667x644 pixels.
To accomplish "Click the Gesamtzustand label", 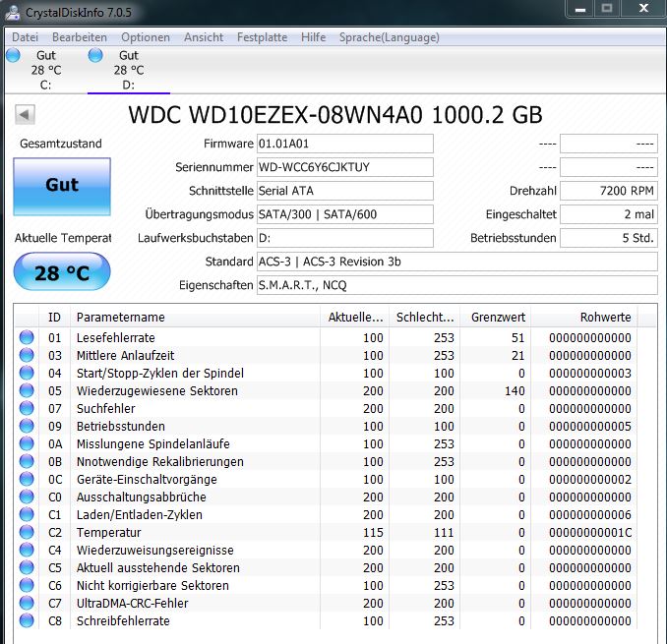I will coord(61,144).
